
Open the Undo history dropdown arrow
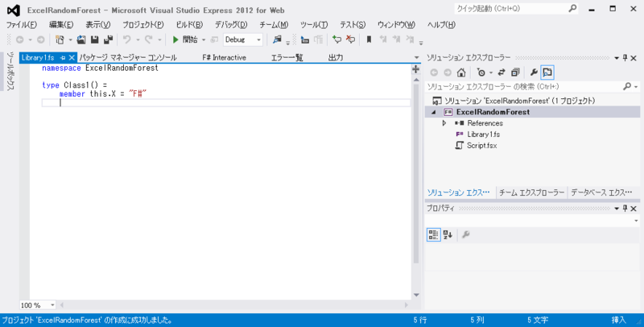[x=138, y=40]
